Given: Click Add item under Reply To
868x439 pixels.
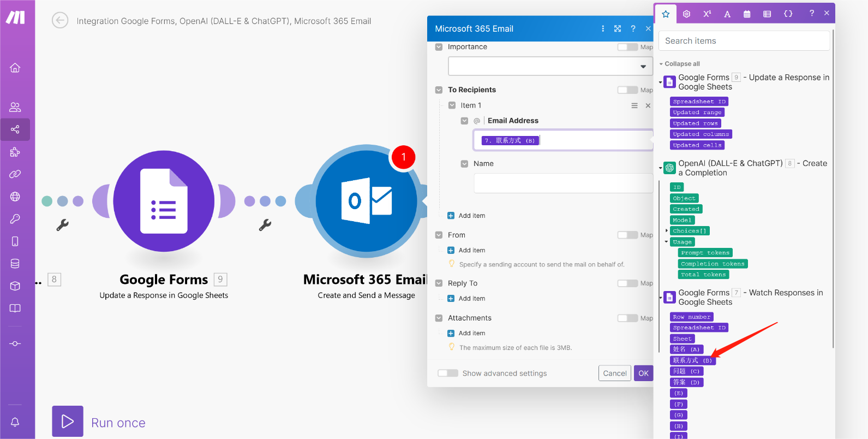Looking at the screenshot, I should click(x=466, y=299).
